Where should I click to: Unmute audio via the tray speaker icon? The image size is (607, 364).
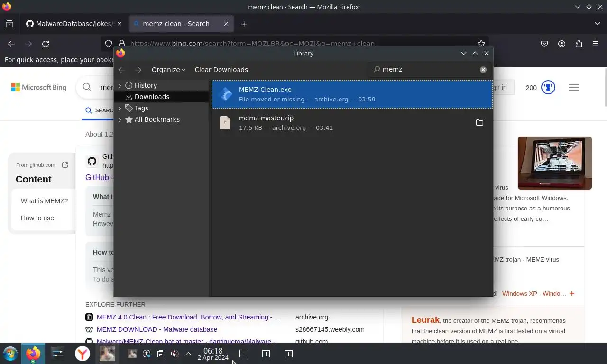click(x=175, y=354)
